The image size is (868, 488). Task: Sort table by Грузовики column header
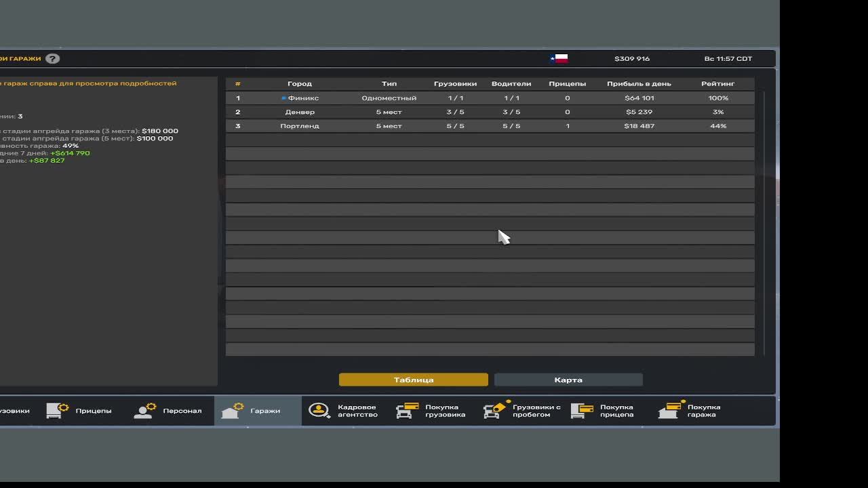tap(455, 84)
